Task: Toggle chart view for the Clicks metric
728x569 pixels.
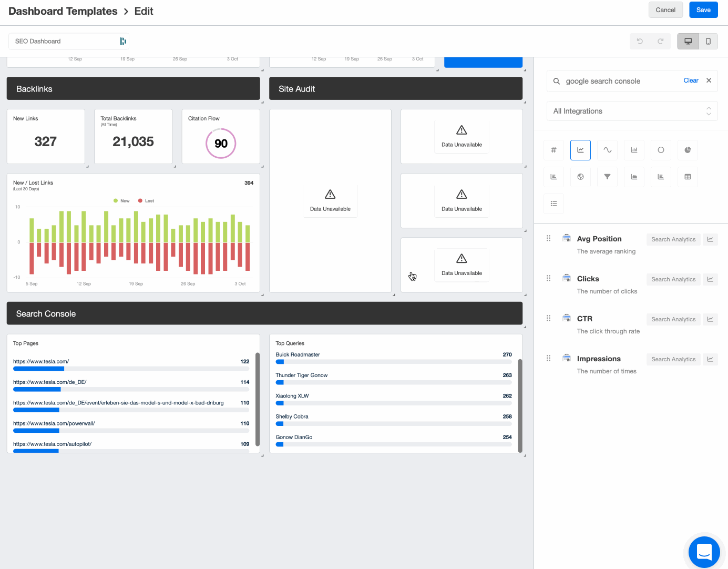Action: (710, 279)
